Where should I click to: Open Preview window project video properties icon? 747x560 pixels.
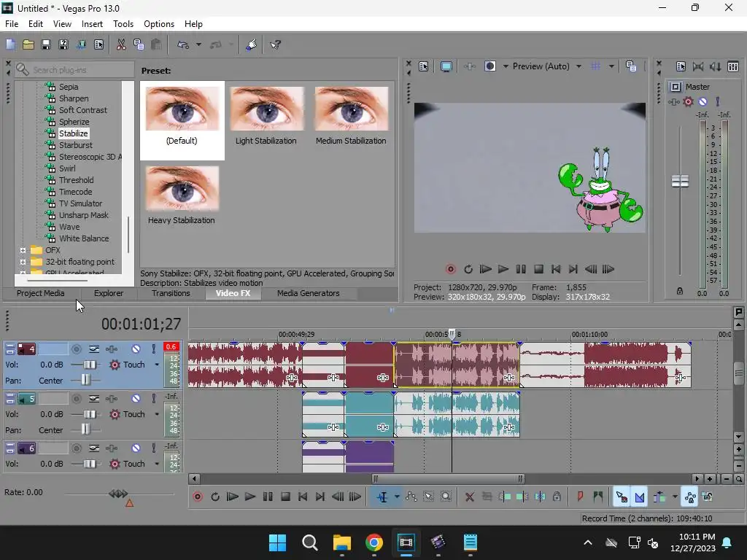click(x=424, y=66)
